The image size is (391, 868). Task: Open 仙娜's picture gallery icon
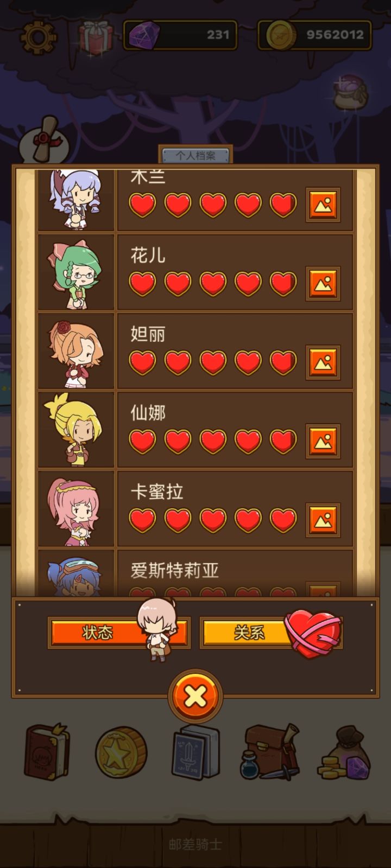[323, 441]
